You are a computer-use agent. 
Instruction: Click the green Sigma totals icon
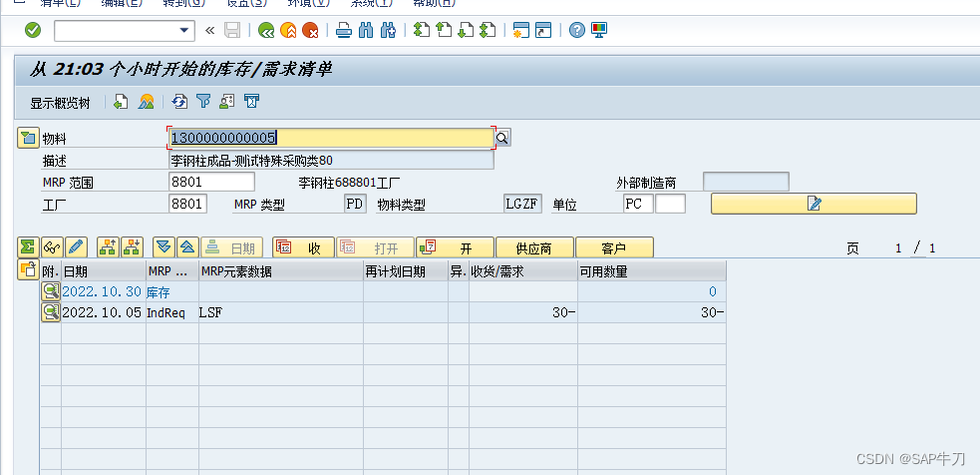coord(28,247)
